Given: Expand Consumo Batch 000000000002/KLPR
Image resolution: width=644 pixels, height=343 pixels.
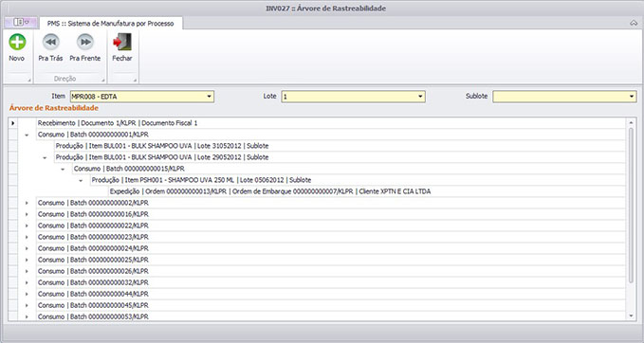Looking at the screenshot, I should coord(27,203).
